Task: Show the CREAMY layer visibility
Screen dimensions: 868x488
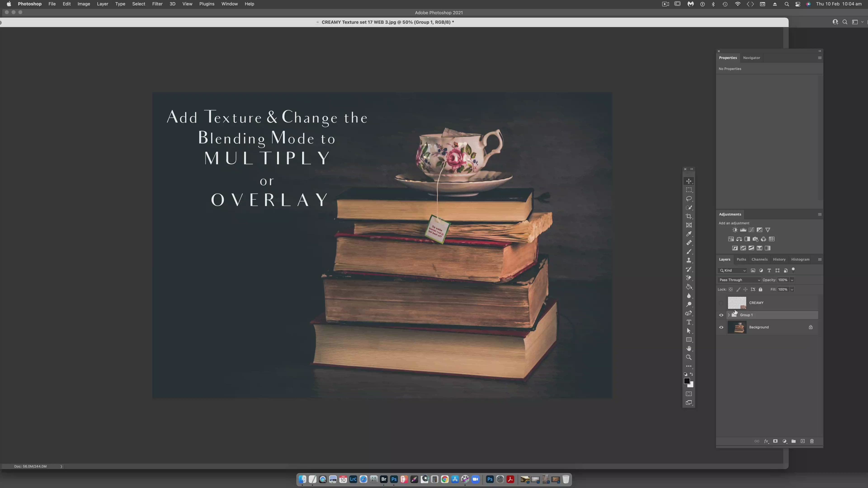Action: [721, 303]
